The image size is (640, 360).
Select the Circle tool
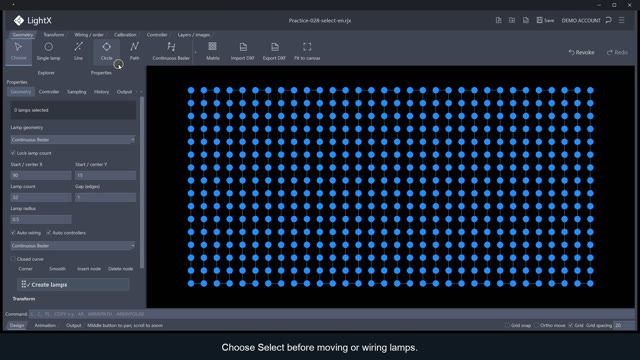[107, 51]
